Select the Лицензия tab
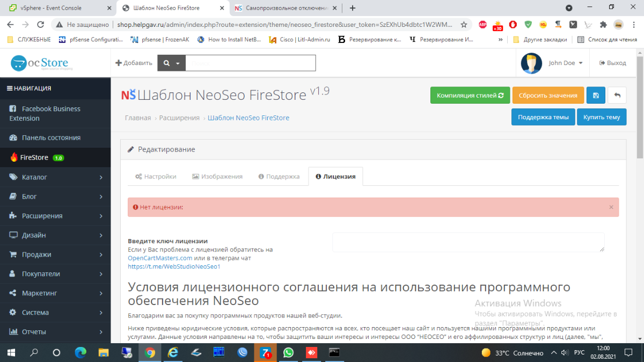Viewport: 644px width, 362px height. click(x=335, y=176)
